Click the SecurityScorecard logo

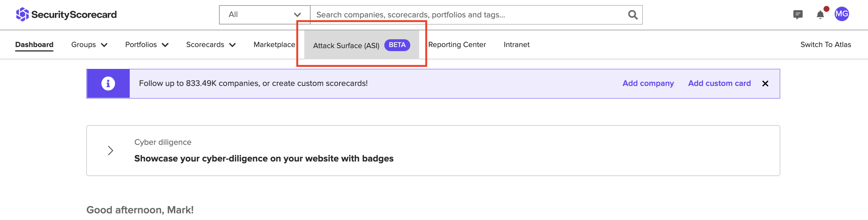click(66, 14)
